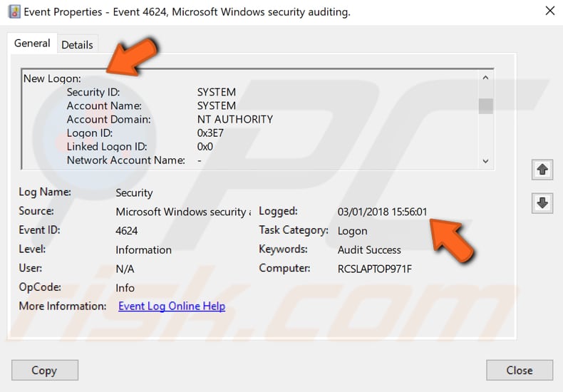Click the User value N/A
This screenshot has height=392, width=563.
[x=125, y=269]
